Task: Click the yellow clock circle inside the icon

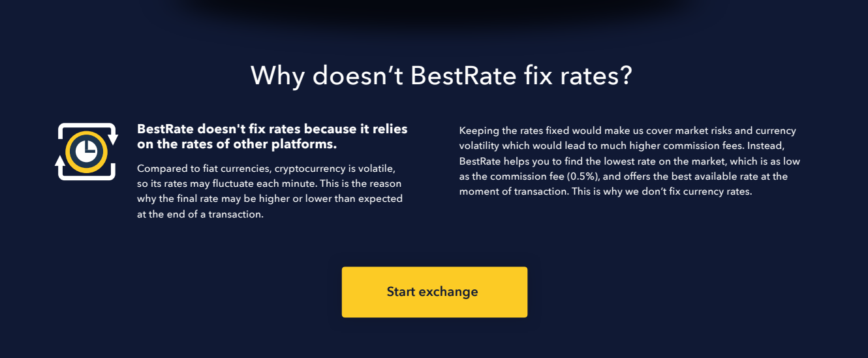Action: 86,152
